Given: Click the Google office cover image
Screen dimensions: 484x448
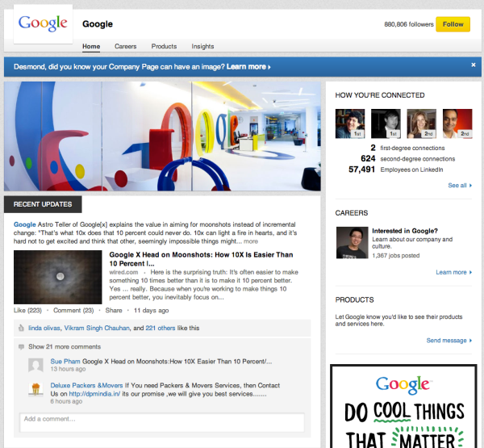Looking at the screenshot, I should (162, 136).
